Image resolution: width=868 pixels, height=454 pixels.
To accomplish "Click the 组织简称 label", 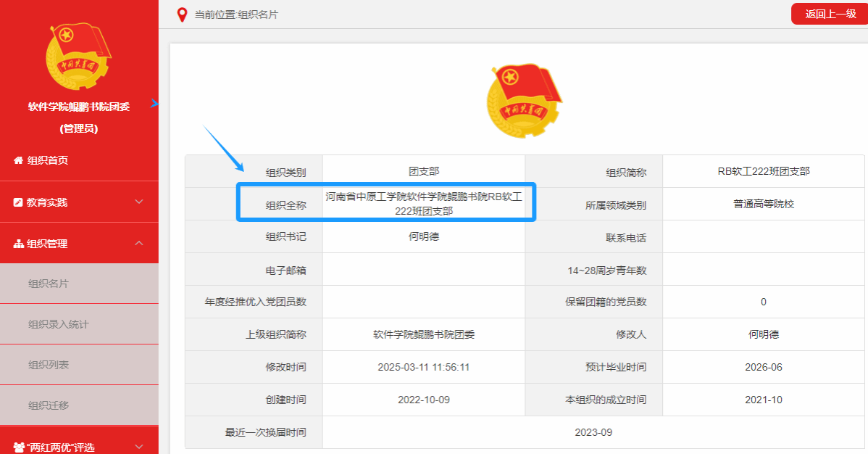I will coord(625,173).
